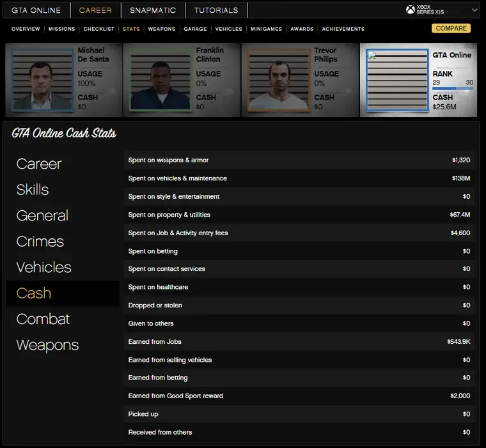
Task: Go to the MINIGAMES submenu
Action: coord(267,29)
